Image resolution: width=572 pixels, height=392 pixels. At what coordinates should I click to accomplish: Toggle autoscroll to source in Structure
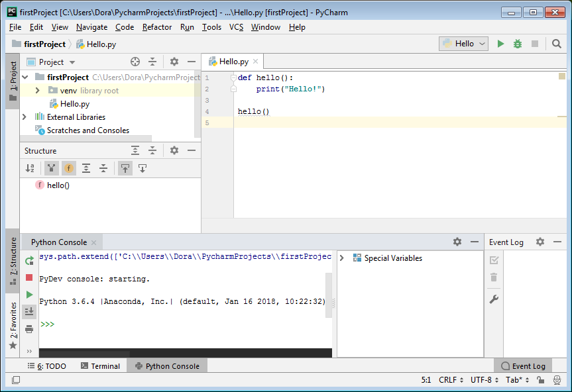point(125,168)
